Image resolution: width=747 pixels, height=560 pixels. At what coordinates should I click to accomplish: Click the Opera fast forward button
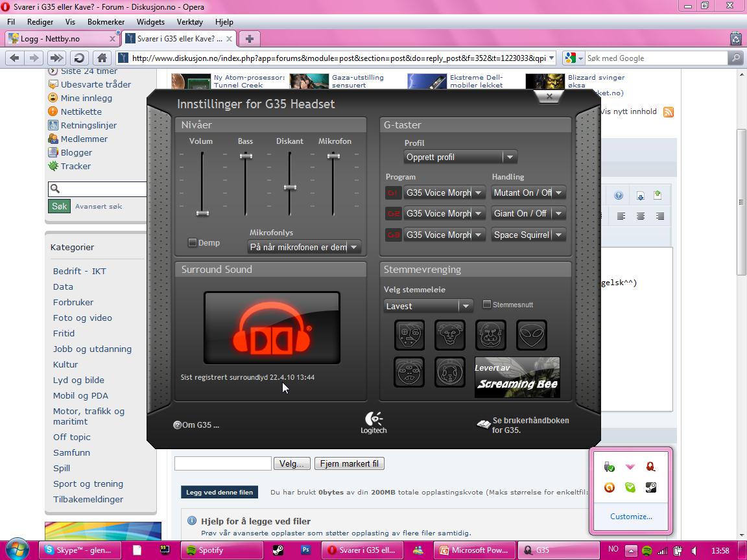56,58
